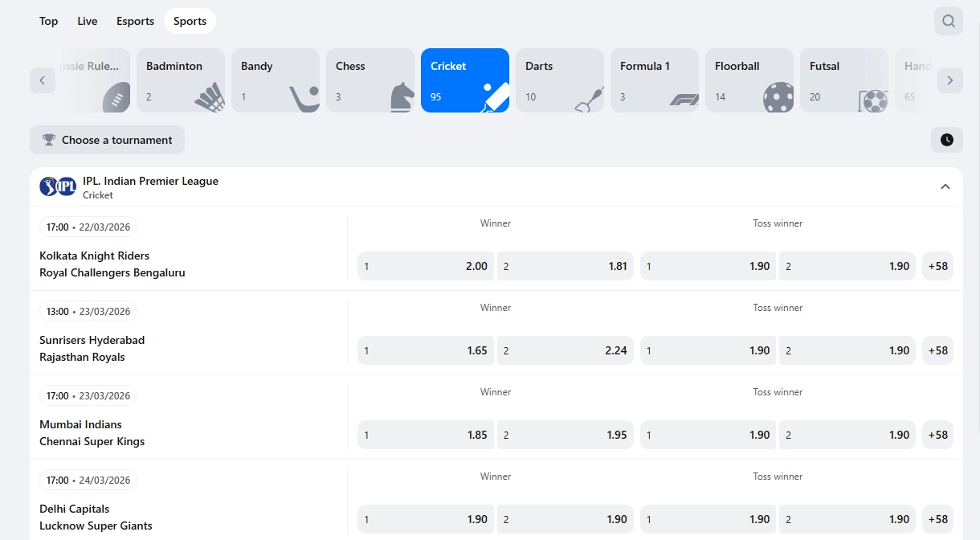Bet on Sunrisers Hyderabad winner at 1.65
Screen dimensions: 980x540
click(x=426, y=350)
